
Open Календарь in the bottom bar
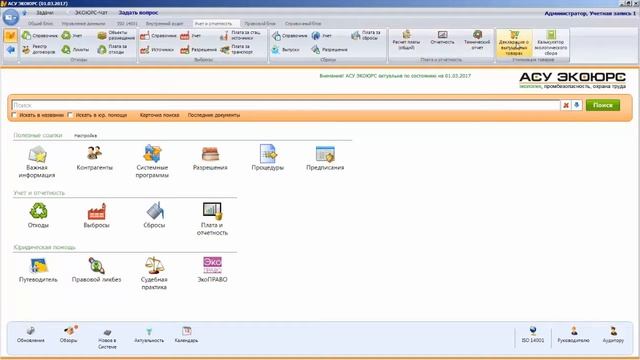coord(187,335)
